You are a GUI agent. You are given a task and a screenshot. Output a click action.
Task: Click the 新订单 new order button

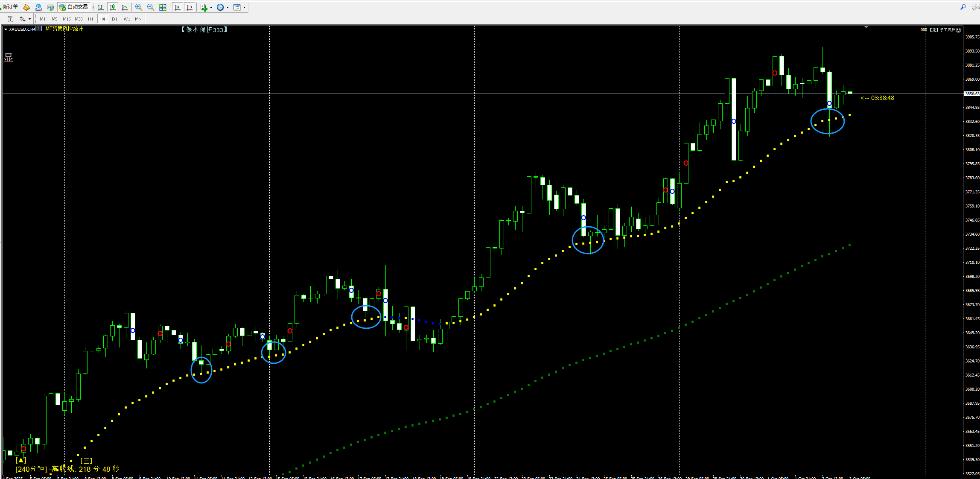[10, 7]
